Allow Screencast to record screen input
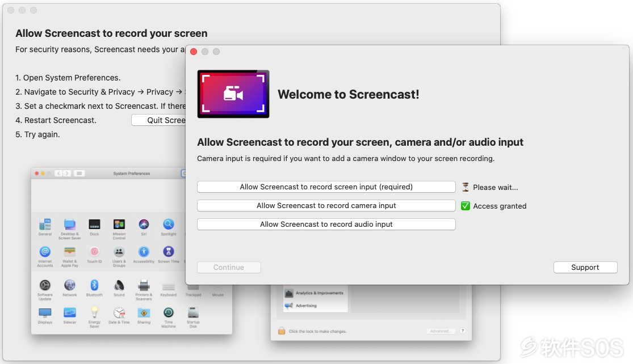The image size is (633, 364). pyautogui.click(x=326, y=187)
